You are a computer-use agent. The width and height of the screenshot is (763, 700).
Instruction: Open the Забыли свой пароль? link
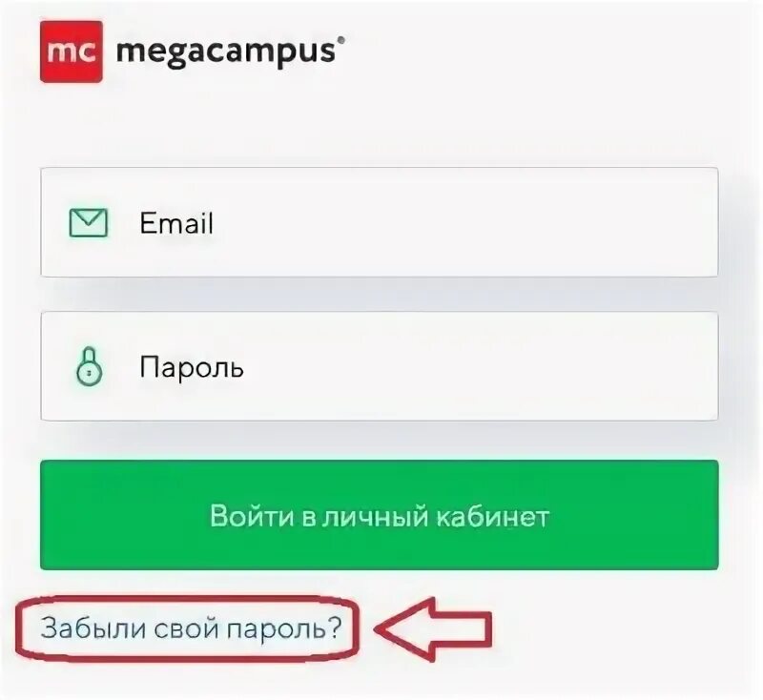click(192, 628)
